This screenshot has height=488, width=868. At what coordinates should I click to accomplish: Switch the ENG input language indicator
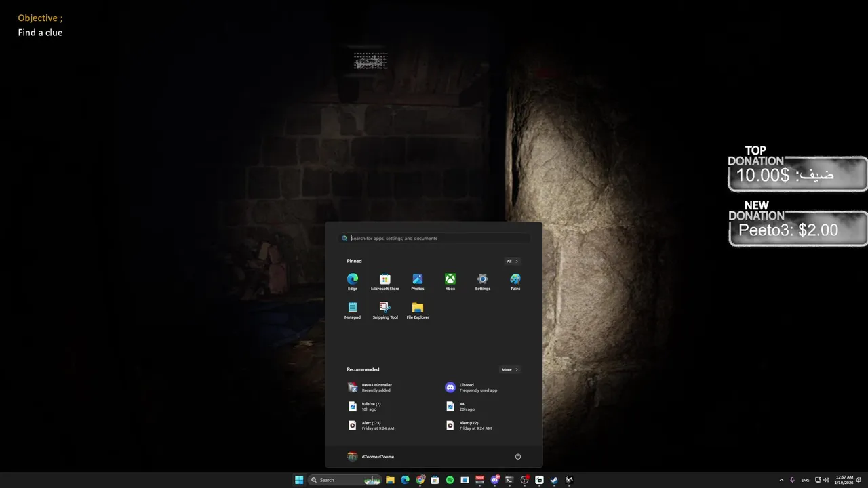tap(805, 480)
